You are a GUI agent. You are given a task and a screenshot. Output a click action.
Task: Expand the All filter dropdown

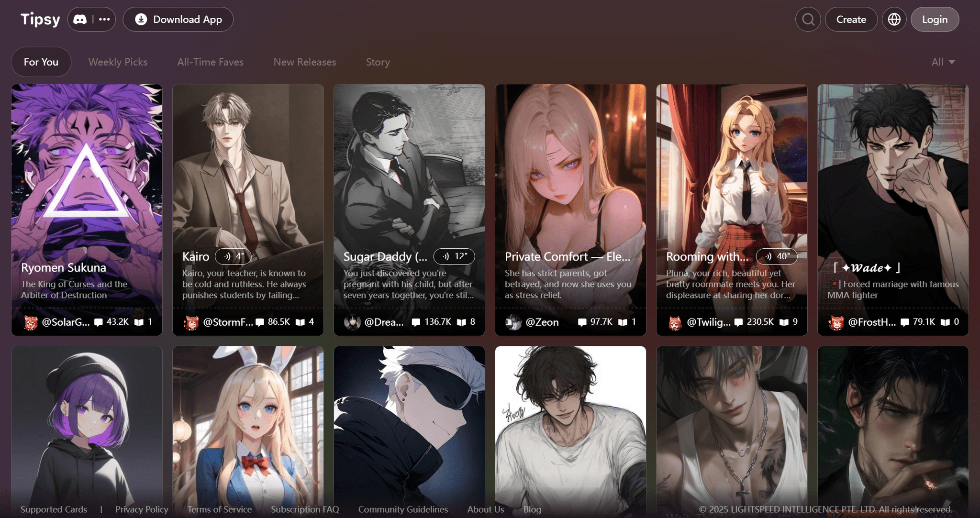tap(943, 62)
